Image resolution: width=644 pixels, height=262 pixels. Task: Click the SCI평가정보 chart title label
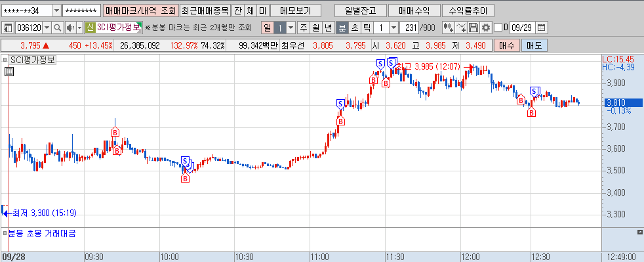pos(33,60)
